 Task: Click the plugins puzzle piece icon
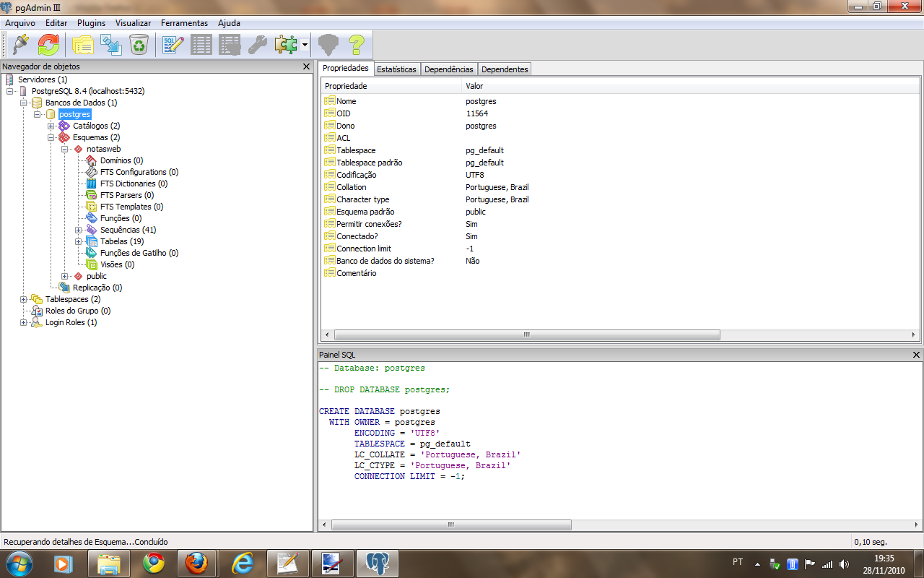[286, 45]
